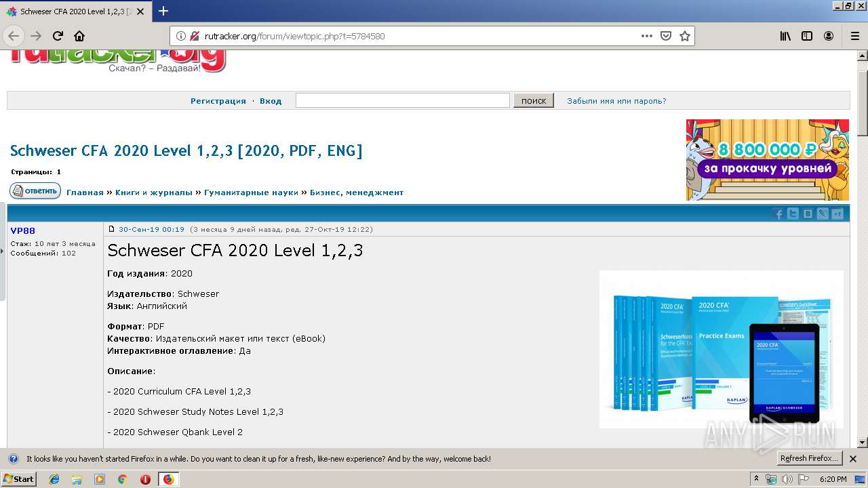
Task: Open Бизнес, менеджмент breadcrumb
Action: [x=357, y=192]
